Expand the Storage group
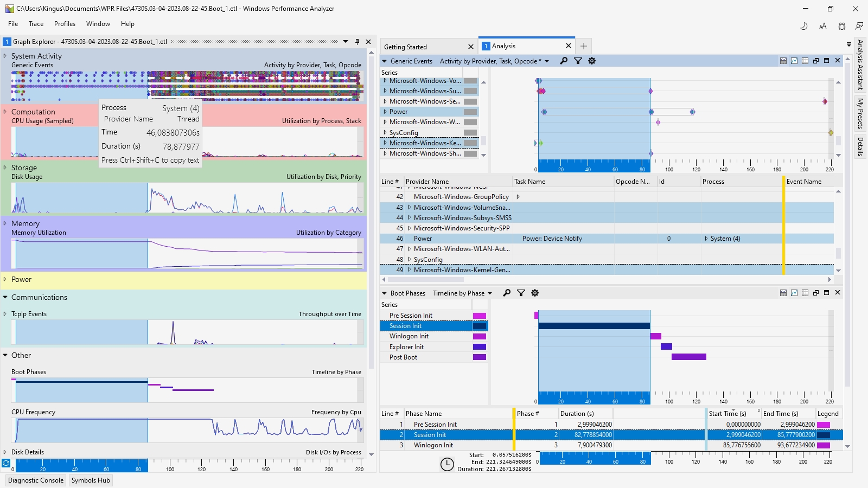The image size is (868, 488). click(x=5, y=168)
